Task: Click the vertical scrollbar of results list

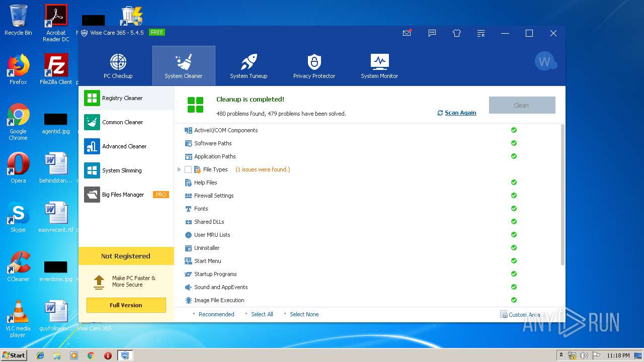Action: (562, 195)
